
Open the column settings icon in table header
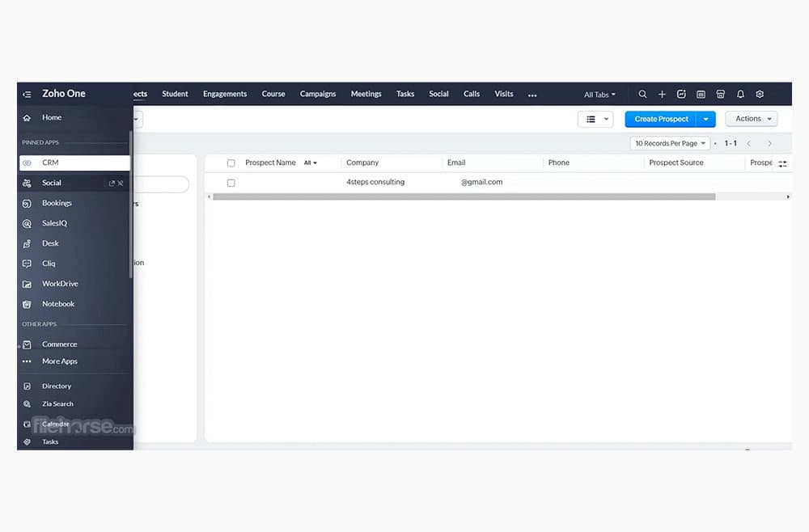[782, 163]
